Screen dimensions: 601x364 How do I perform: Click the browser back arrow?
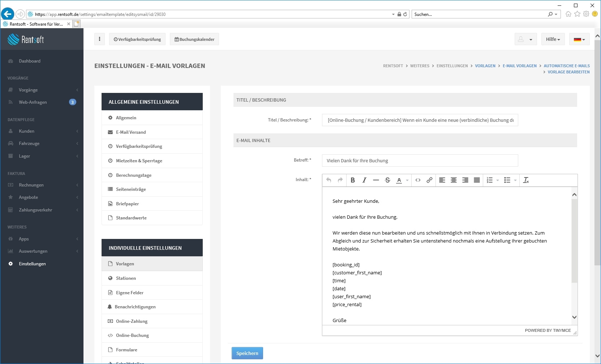[8, 14]
